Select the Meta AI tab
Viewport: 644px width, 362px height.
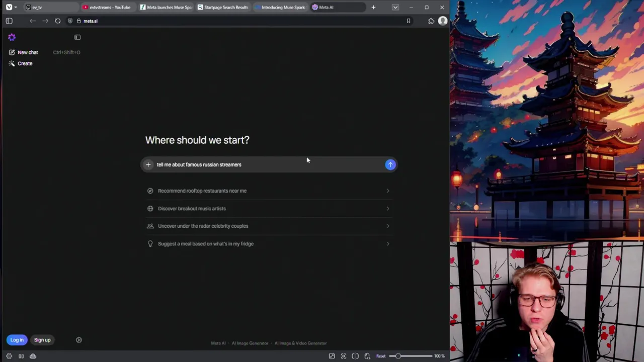tap(338, 7)
